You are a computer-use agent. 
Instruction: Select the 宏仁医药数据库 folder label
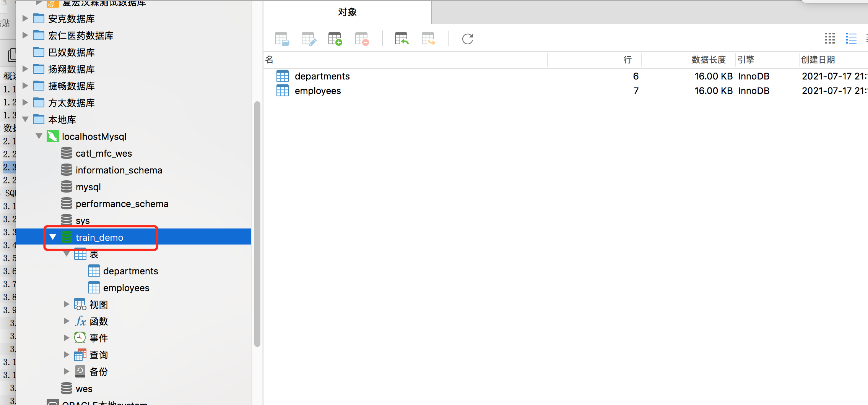pos(81,36)
